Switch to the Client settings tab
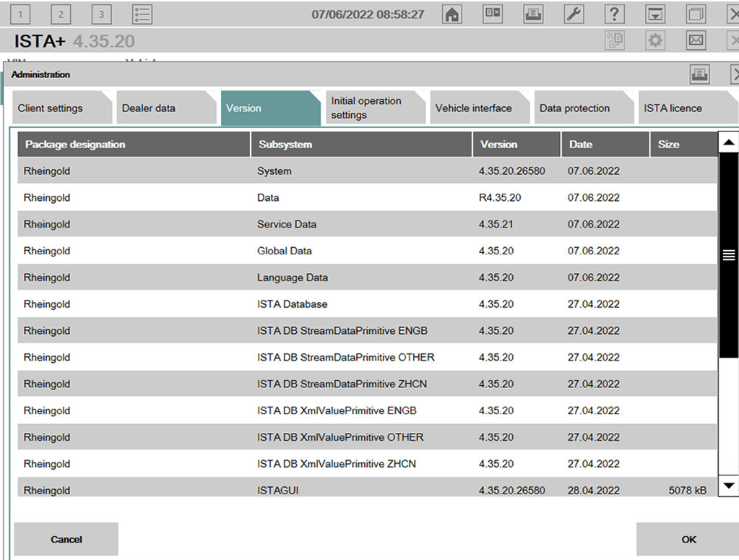Image resolution: width=739 pixels, height=560 pixels. click(x=61, y=108)
